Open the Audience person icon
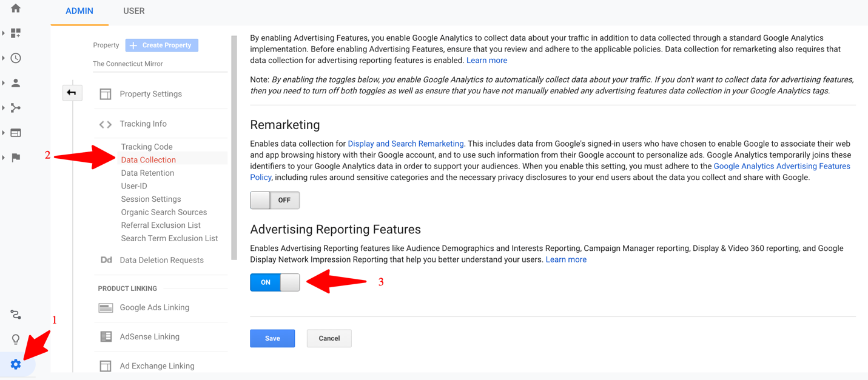The width and height of the screenshot is (868, 380). click(16, 83)
